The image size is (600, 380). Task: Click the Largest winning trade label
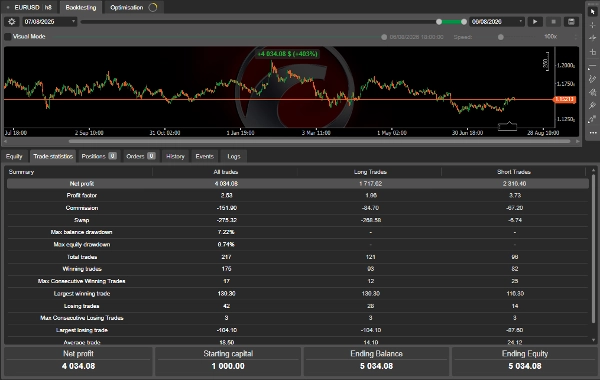pos(82,294)
